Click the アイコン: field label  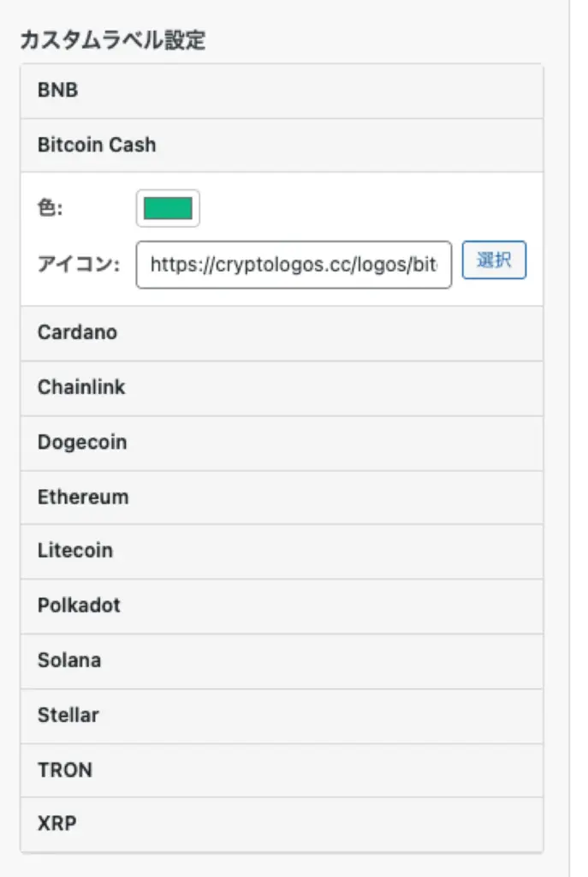78,265
